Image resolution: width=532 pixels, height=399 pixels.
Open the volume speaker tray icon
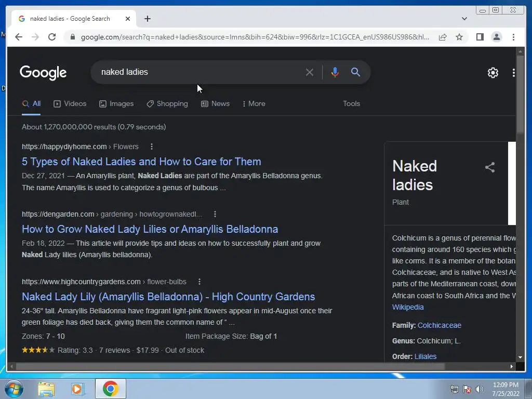pos(479,389)
